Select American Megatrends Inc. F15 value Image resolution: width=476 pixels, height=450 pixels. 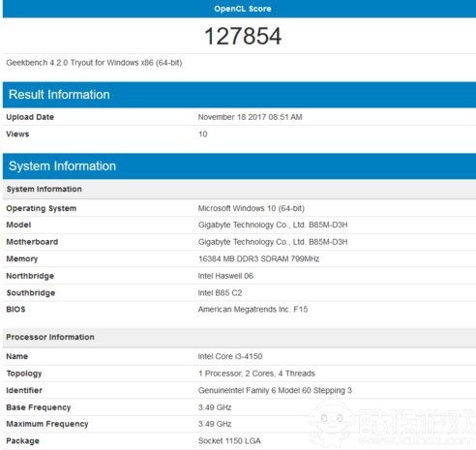[253, 310]
